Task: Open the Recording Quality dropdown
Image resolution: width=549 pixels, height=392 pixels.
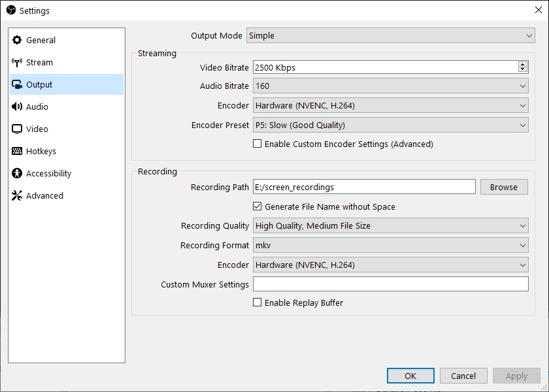Action: pyautogui.click(x=390, y=226)
